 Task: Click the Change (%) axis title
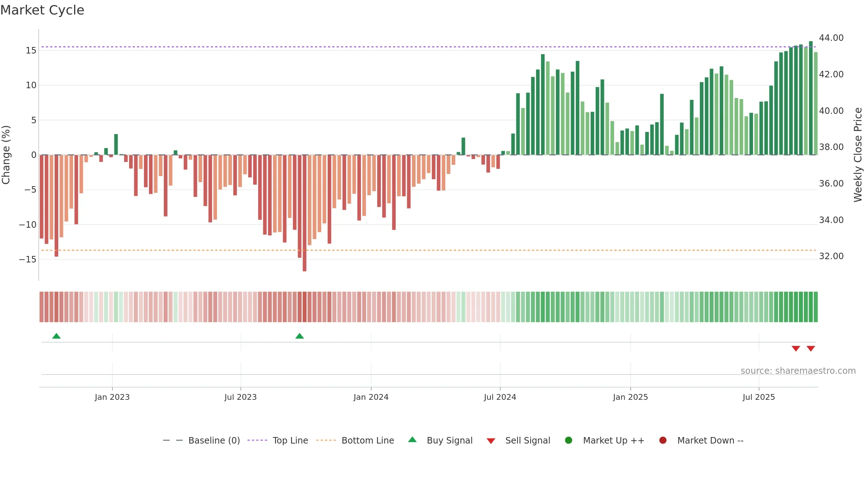click(x=6, y=155)
